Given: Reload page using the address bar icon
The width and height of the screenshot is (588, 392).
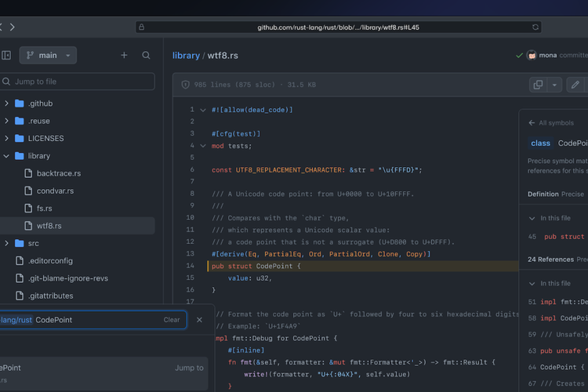Looking at the screenshot, I should coord(535,27).
